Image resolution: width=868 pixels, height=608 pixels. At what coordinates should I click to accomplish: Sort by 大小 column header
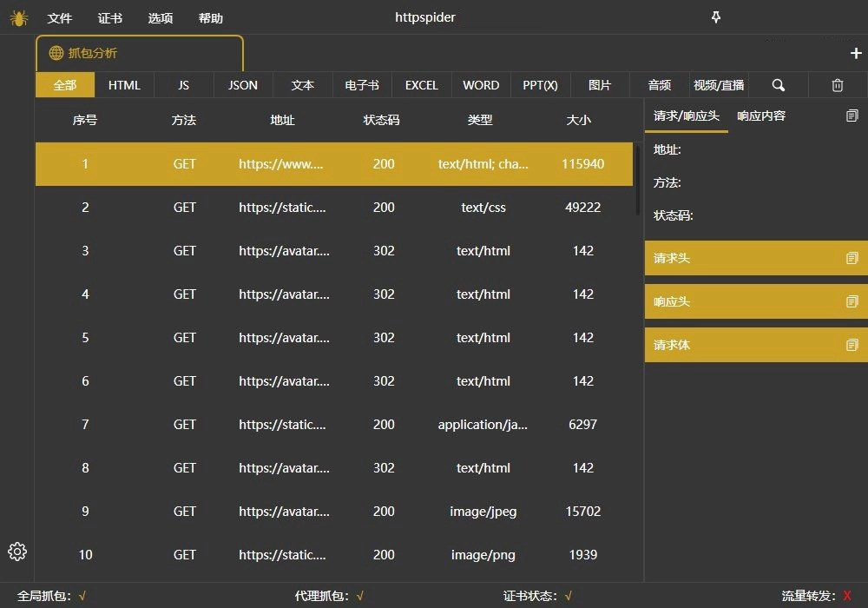[x=579, y=120]
